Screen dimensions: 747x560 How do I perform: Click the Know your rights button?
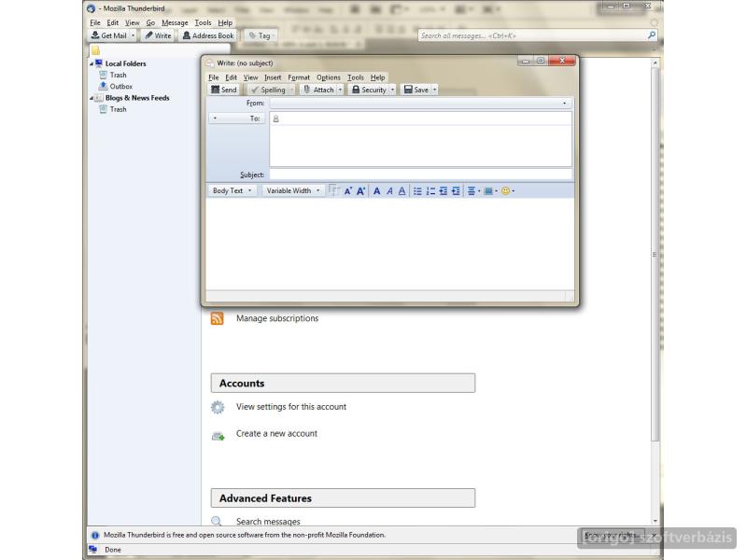(x=611, y=535)
